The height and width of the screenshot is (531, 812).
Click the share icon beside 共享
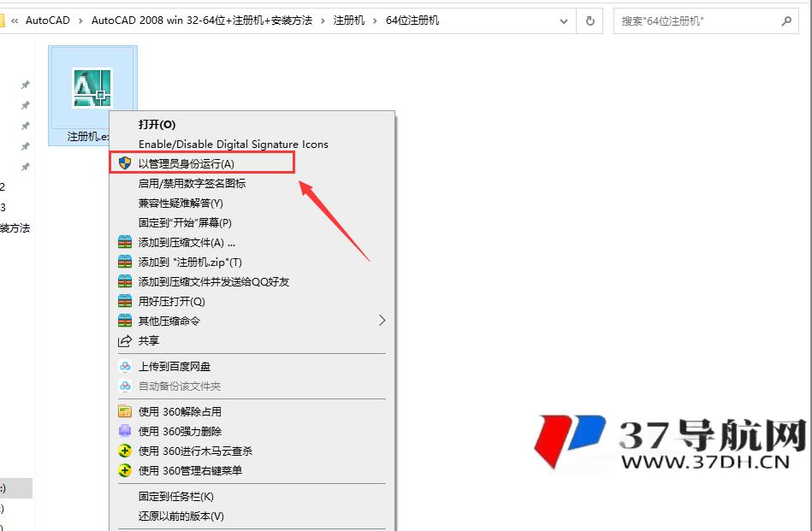coord(125,341)
